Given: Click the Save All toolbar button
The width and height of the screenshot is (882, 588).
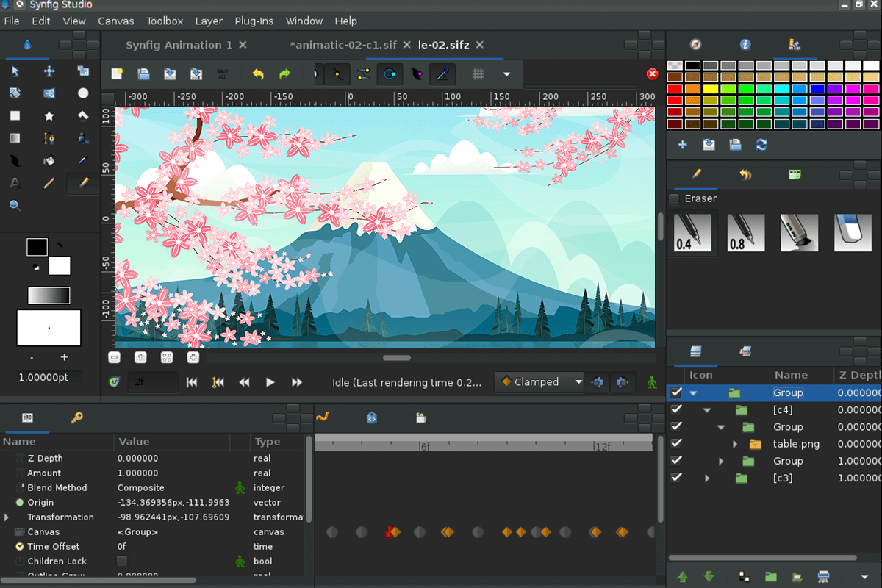Looking at the screenshot, I should coord(223,73).
